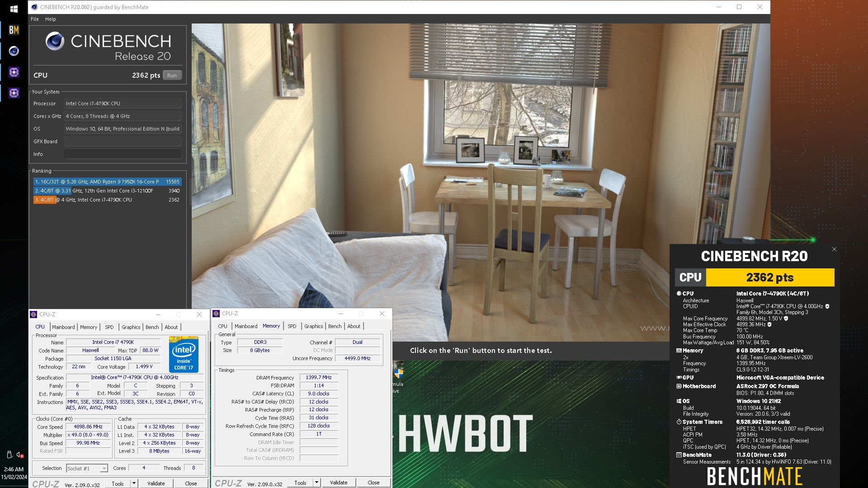
Task: Select the Core i3-12100F ranking entry
Action: click(x=108, y=191)
